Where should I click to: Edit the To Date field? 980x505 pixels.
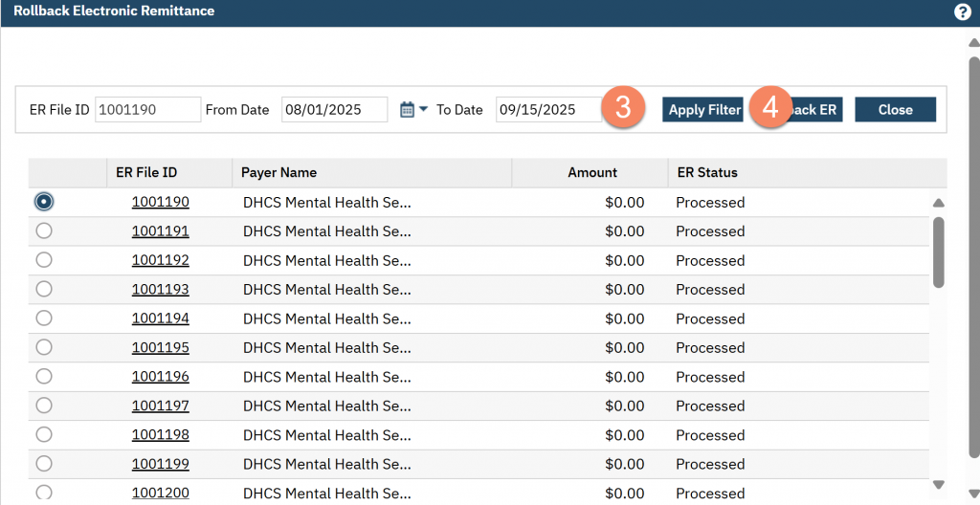(547, 110)
